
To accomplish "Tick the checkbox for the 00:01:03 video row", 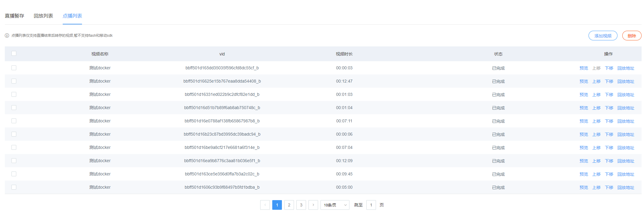I will click(x=14, y=94).
